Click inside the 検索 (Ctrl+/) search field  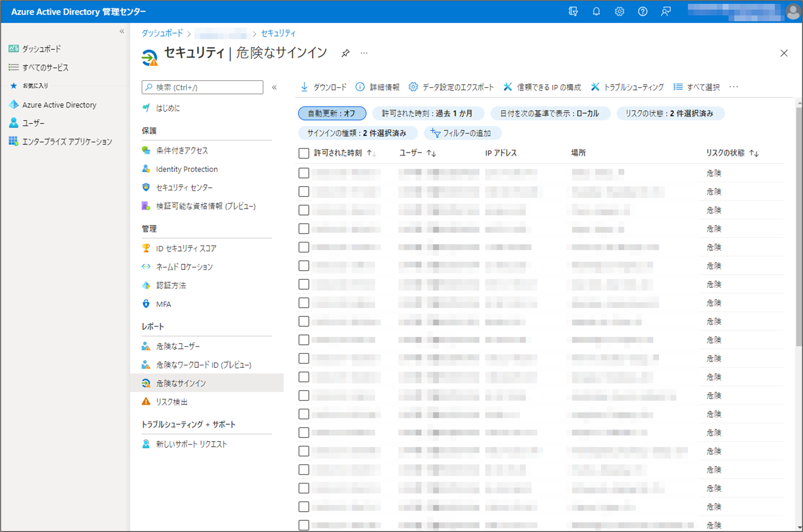click(202, 87)
